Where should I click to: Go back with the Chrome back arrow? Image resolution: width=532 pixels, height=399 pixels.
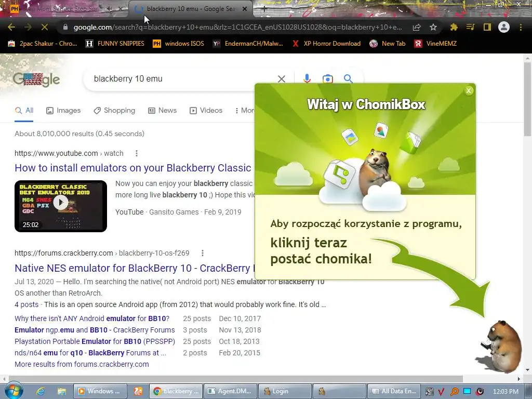(11, 27)
